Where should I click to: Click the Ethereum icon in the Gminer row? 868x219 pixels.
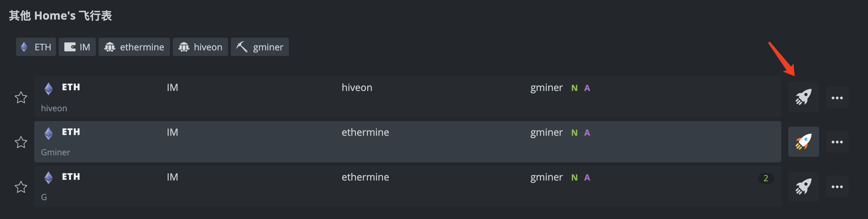coord(49,133)
